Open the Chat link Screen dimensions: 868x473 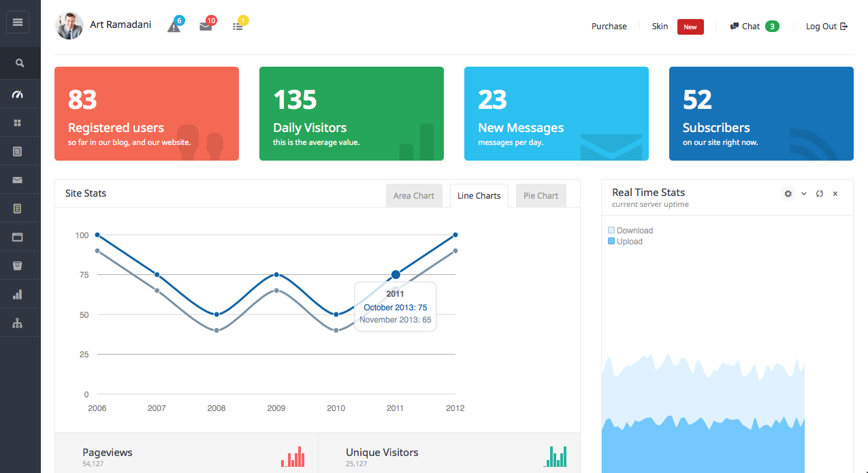(x=745, y=27)
